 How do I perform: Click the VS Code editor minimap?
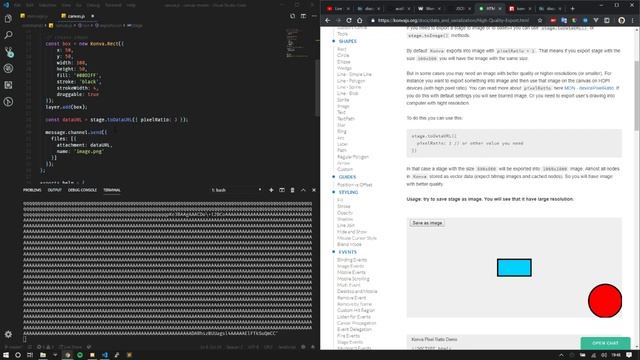(297, 43)
